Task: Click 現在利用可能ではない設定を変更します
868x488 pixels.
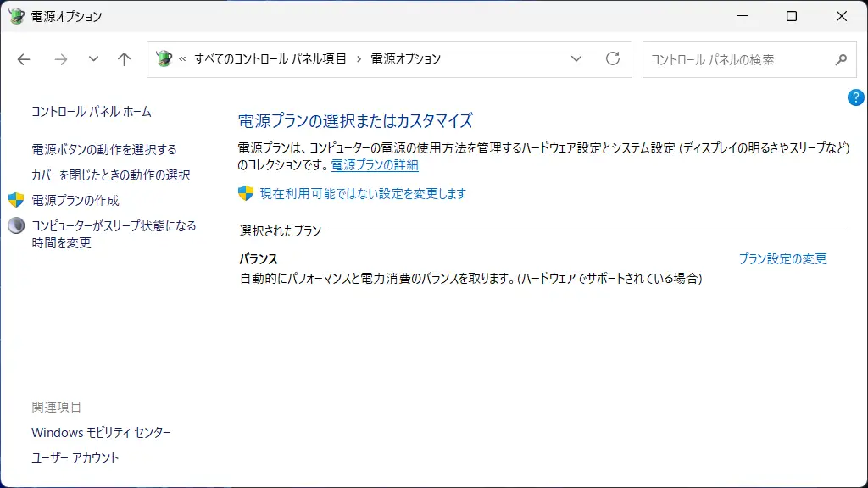Action: pyautogui.click(x=363, y=193)
